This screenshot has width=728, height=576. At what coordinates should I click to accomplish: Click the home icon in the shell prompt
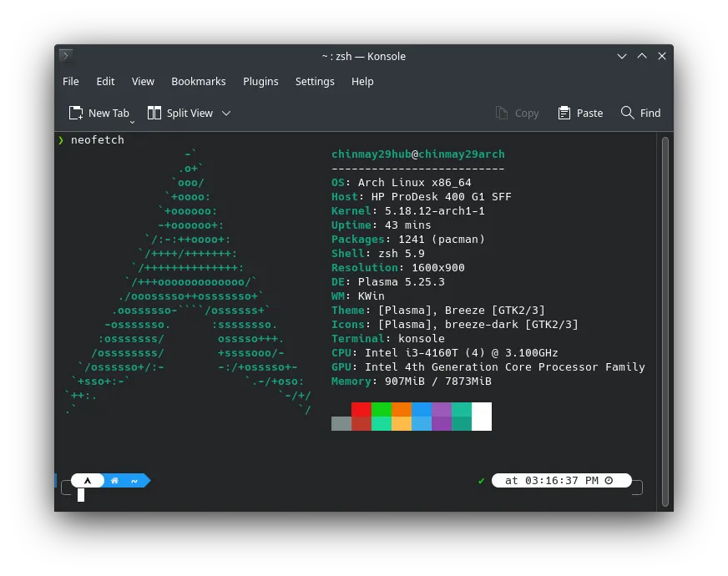(114, 480)
